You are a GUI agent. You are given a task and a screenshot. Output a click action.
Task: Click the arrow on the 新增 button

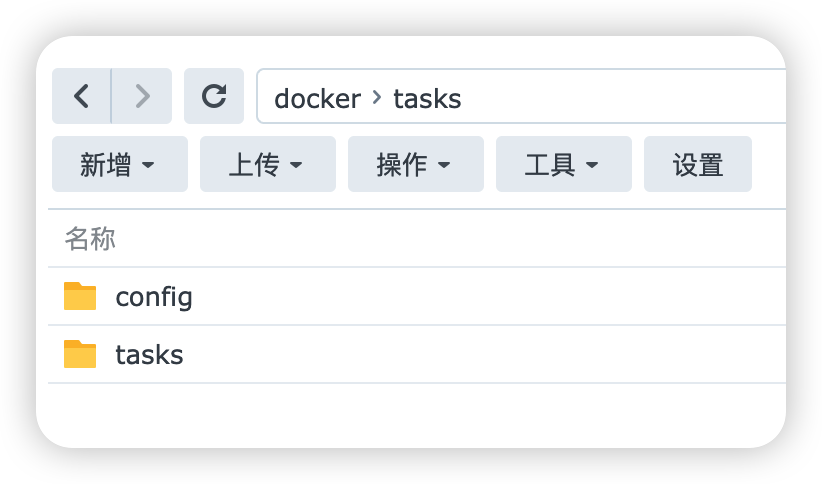pos(148,165)
